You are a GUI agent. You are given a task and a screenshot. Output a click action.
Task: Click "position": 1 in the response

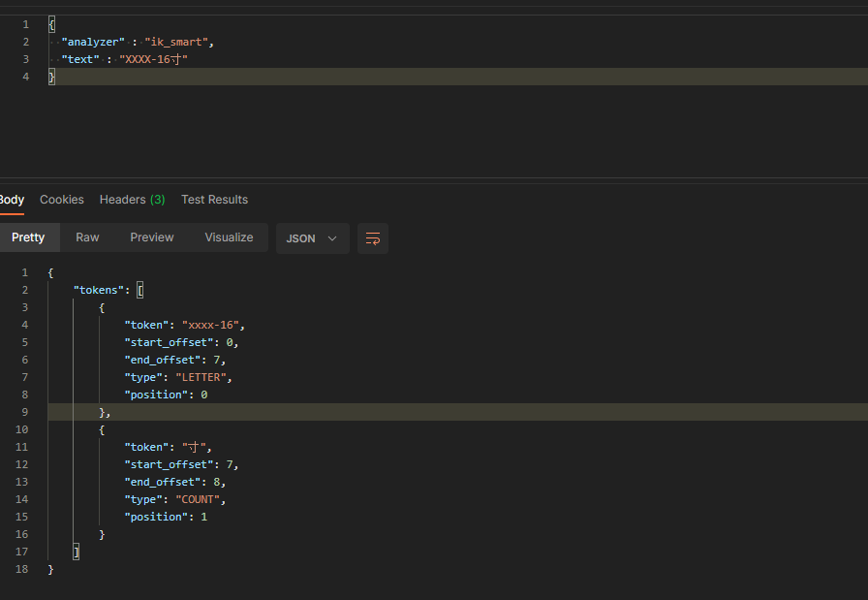tap(166, 517)
